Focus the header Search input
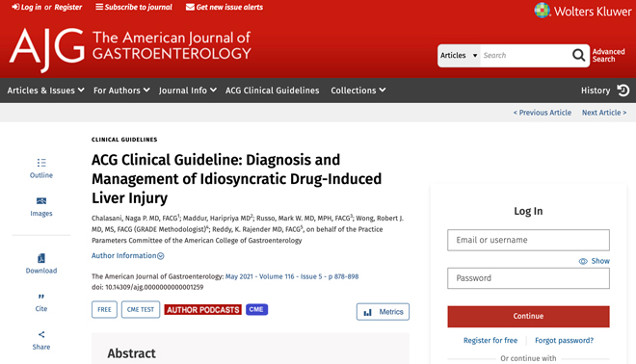This screenshot has height=364, width=636. point(525,56)
